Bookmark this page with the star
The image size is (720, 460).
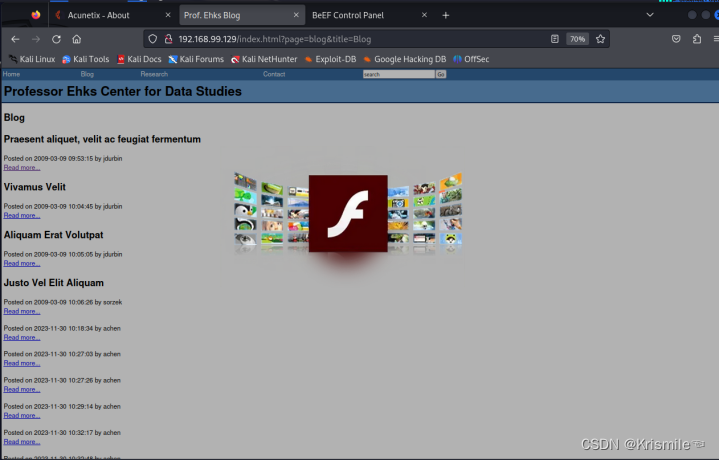point(600,39)
